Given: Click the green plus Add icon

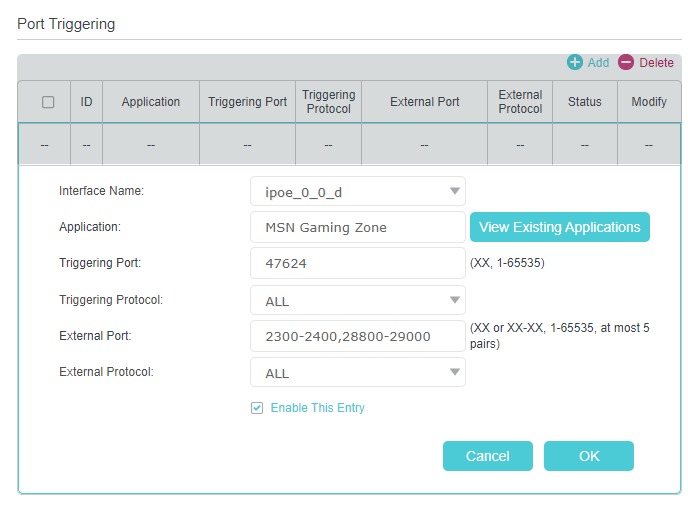Looking at the screenshot, I should (x=574, y=62).
